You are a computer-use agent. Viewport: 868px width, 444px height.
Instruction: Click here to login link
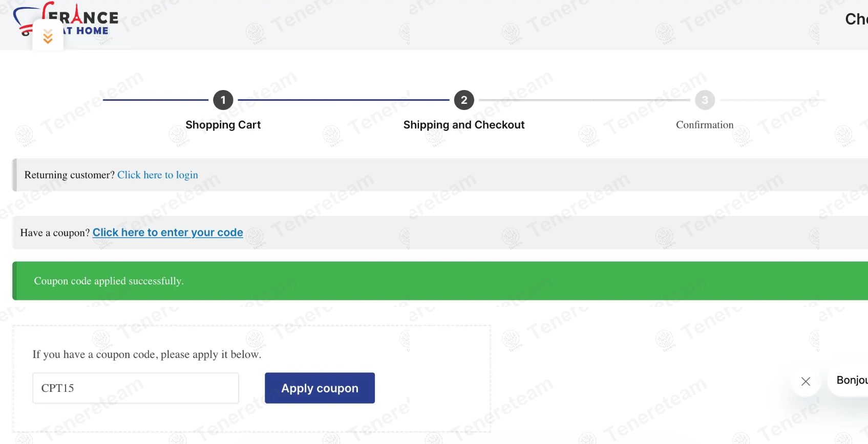158,175
